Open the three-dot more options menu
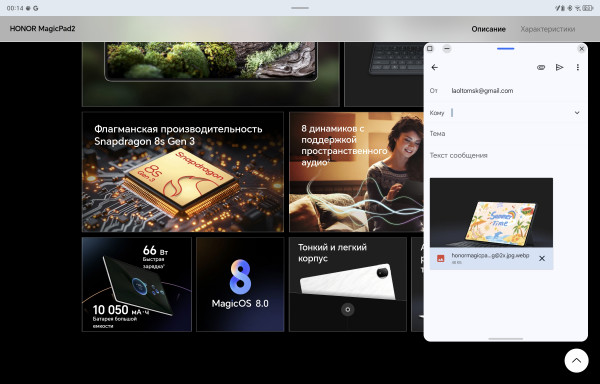The image size is (600, 384). (x=577, y=67)
